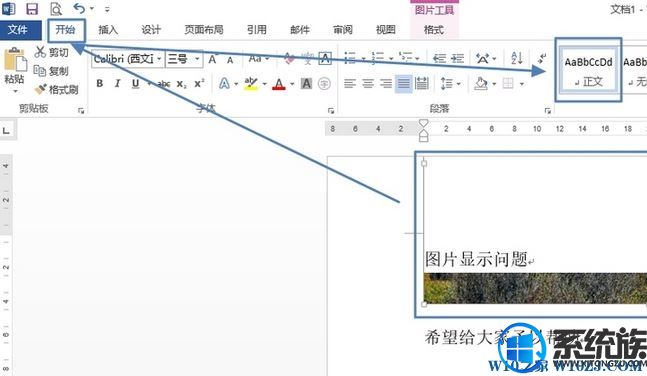
Task: Toggle Justify paragraph alignment
Action: pos(404,84)
